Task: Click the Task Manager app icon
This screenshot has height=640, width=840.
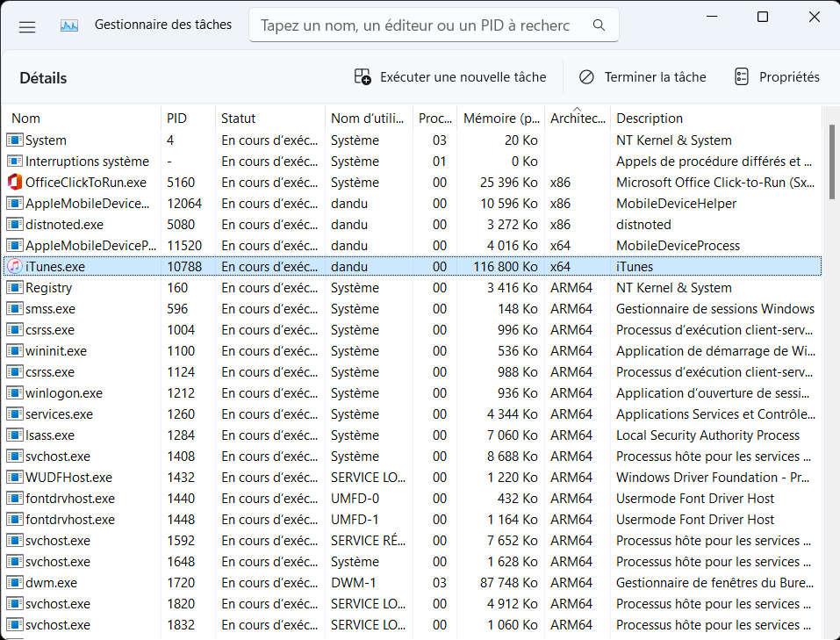Action: tap(69, 25)
